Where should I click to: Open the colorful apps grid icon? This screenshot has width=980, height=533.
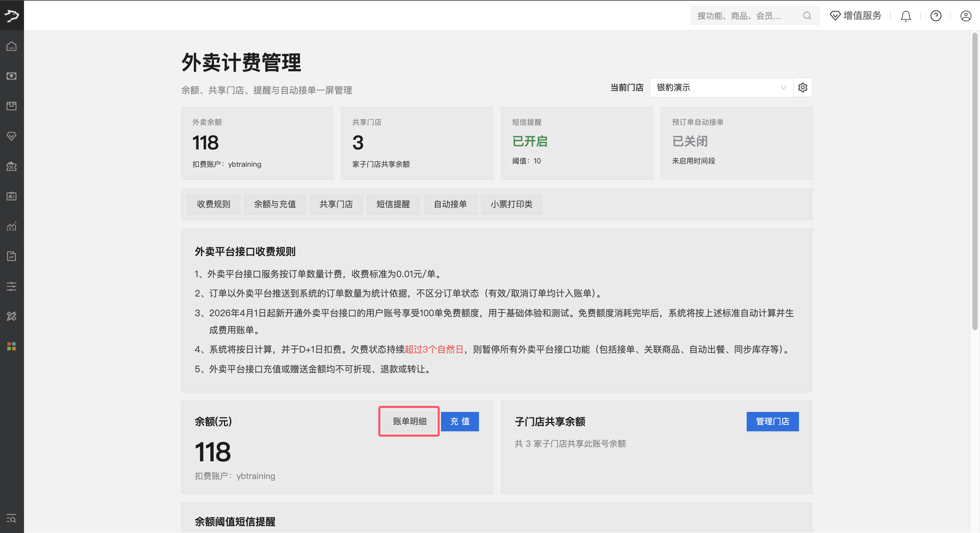pos(11,346)
